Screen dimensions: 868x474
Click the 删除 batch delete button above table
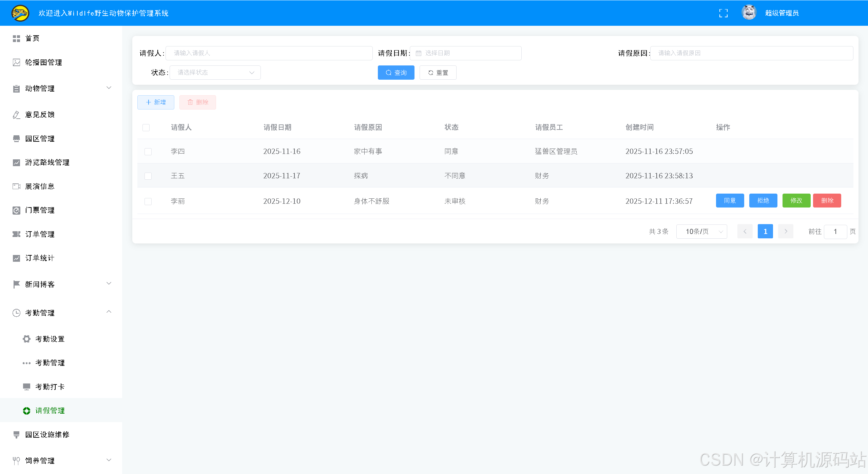(198, 102)
